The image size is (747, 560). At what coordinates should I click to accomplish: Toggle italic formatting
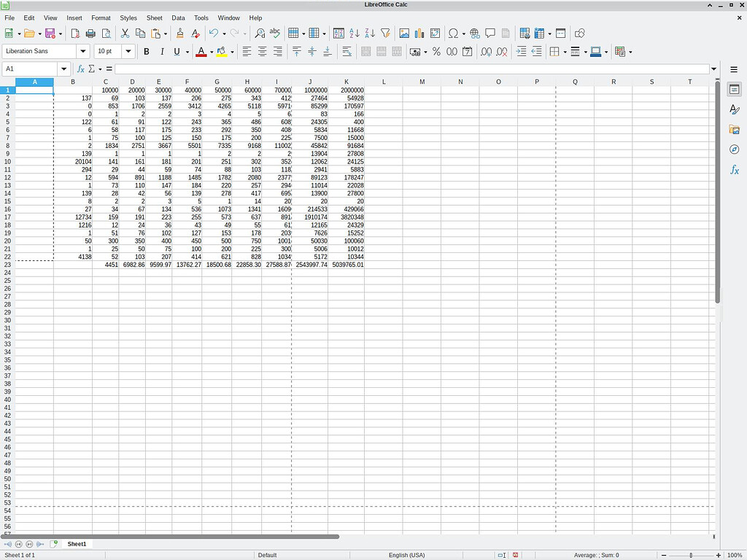click(161, 52)
